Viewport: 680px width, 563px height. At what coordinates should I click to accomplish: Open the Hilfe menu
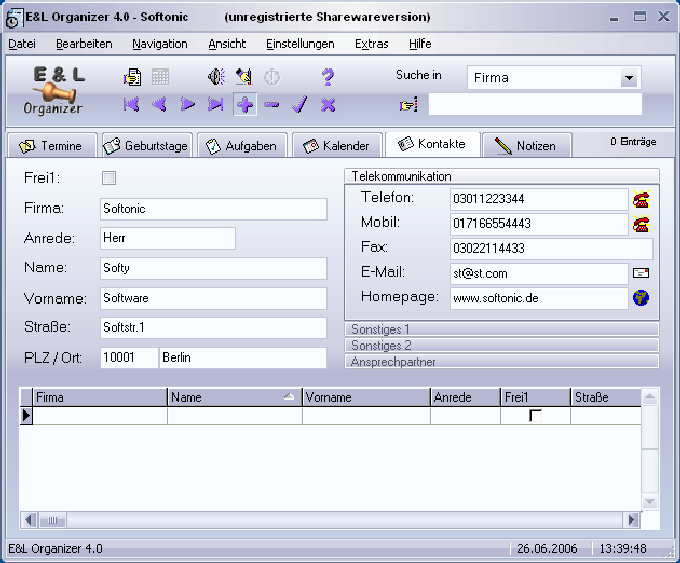point(420,44)
